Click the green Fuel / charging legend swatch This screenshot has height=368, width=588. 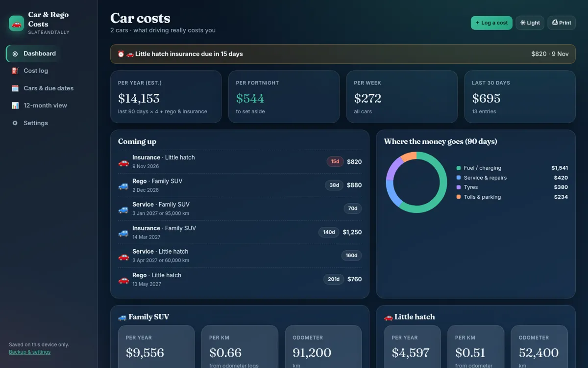pyautogui.click(x=459, y=168)
